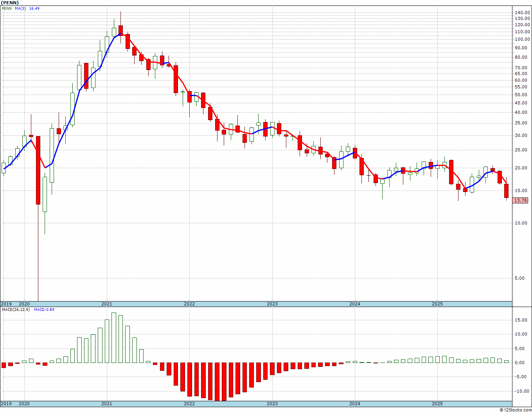The width and height of the screenshot is (532, 413).
Task: Click 2021 on the price chart time axis
Action: [x=107, y=304]
